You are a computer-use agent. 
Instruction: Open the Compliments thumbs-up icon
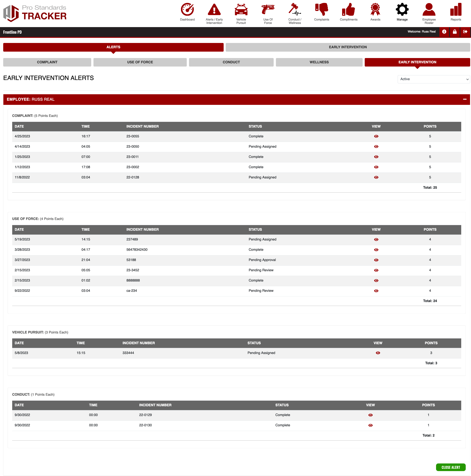pos(348,10)
